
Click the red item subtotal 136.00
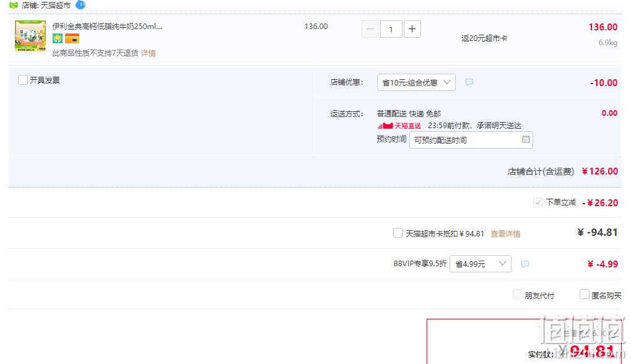(603, 27)
